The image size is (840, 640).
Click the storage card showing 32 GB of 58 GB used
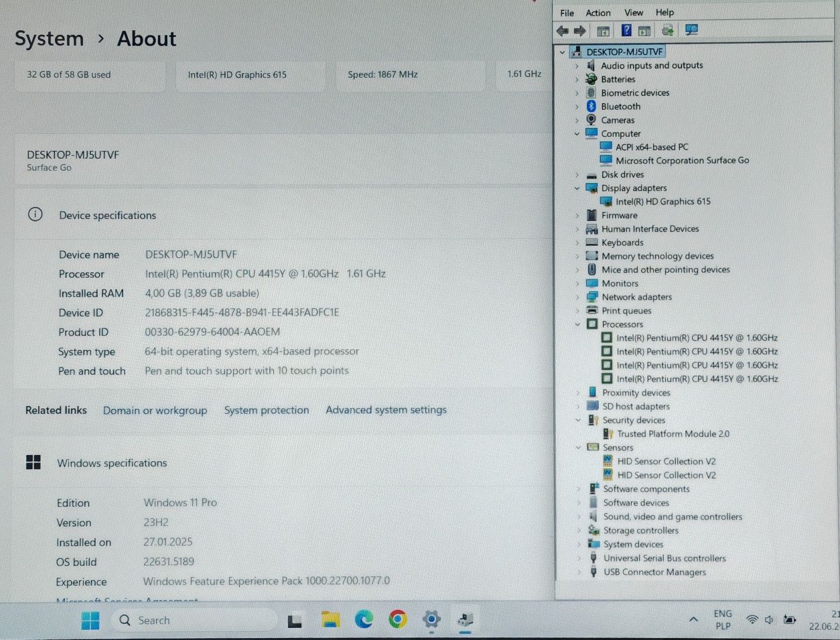(x=90, y=75)
